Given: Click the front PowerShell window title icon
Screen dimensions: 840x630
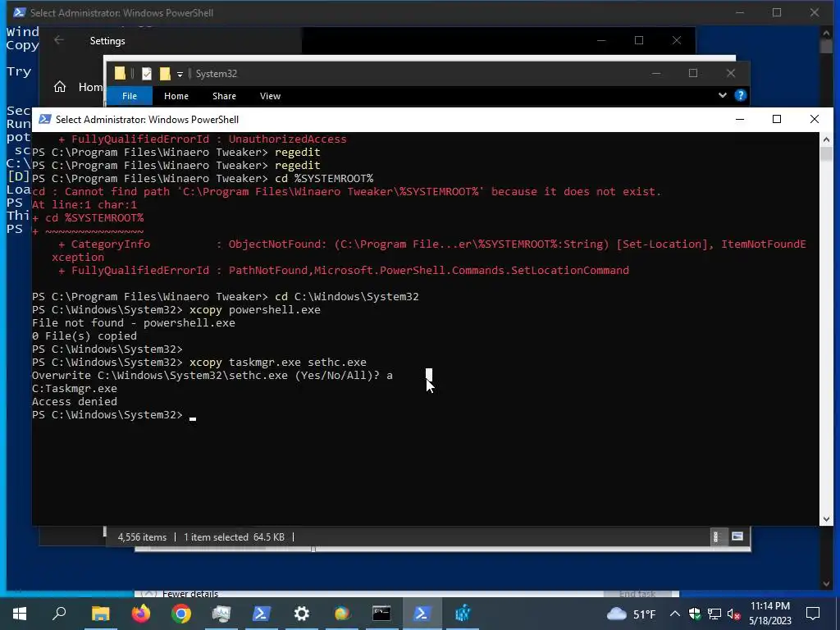Looking at the screenshot, I should tap(45, 119).
